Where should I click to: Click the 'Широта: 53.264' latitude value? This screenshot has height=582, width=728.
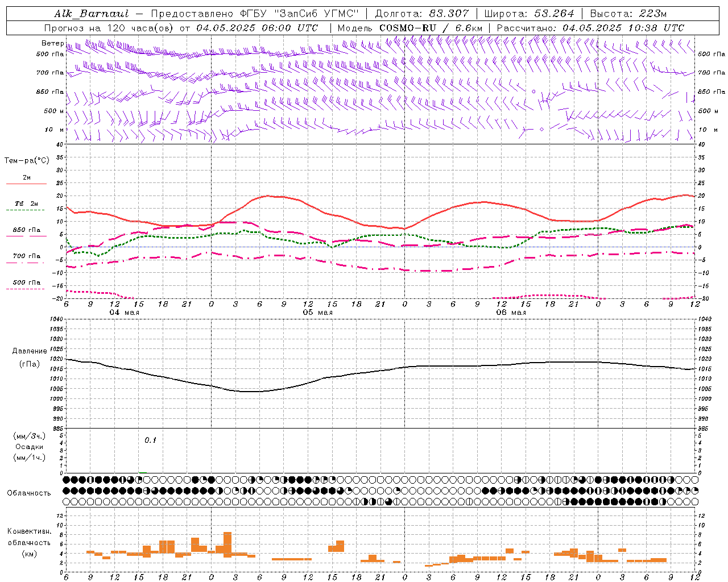pos(530,14)
